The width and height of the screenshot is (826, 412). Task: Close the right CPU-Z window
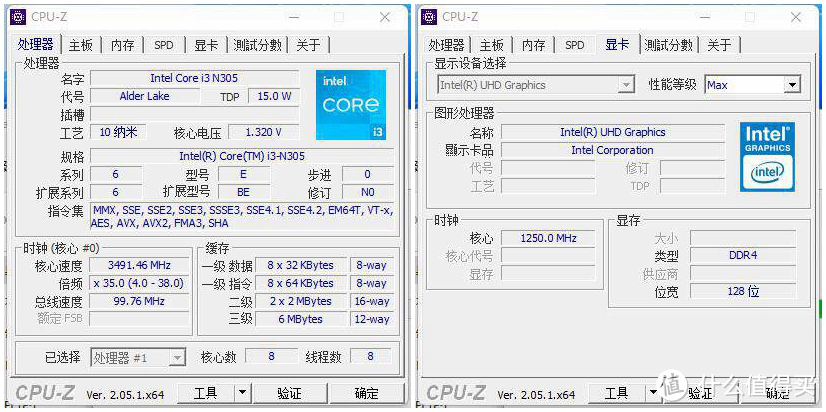pos(796,17)
